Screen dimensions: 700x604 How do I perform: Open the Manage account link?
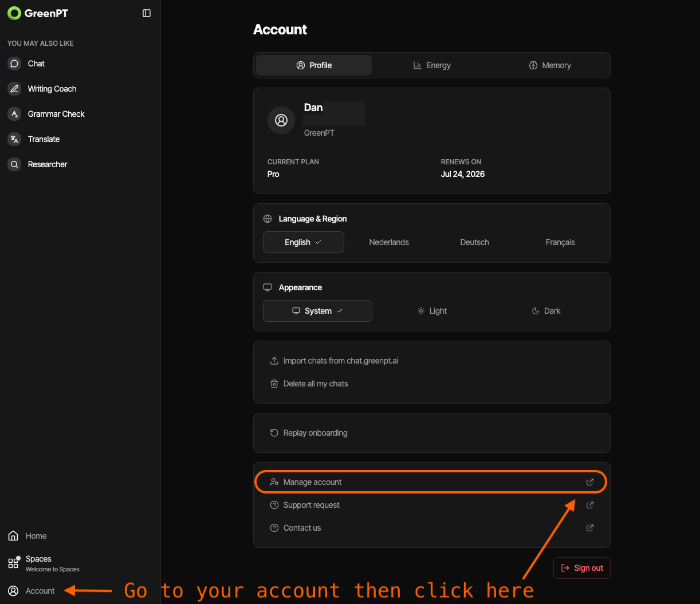pos(432,482)
